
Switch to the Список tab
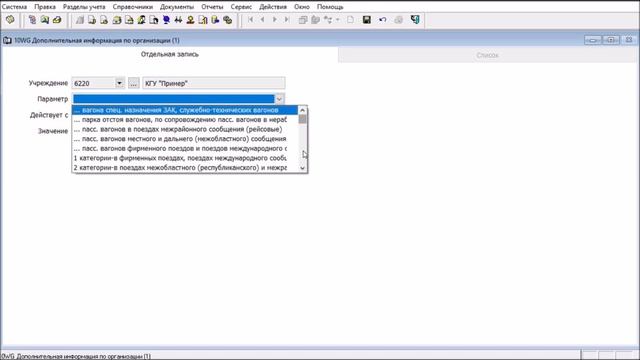487,55
